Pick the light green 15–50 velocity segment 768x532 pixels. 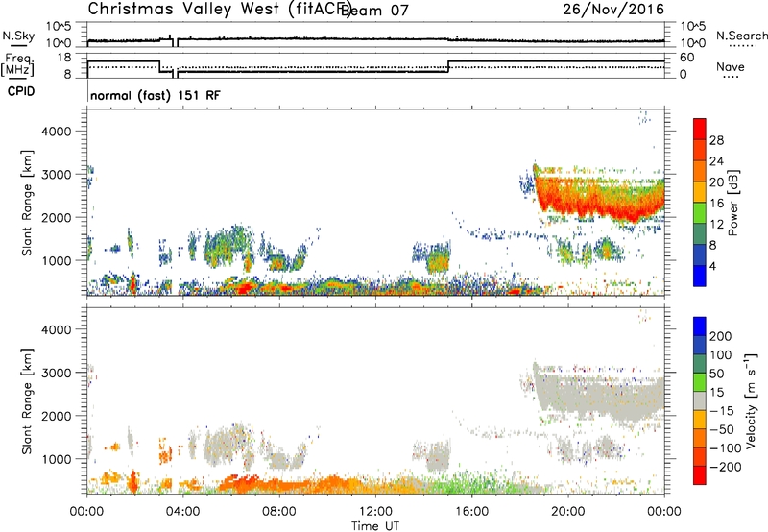pos(700,382)
